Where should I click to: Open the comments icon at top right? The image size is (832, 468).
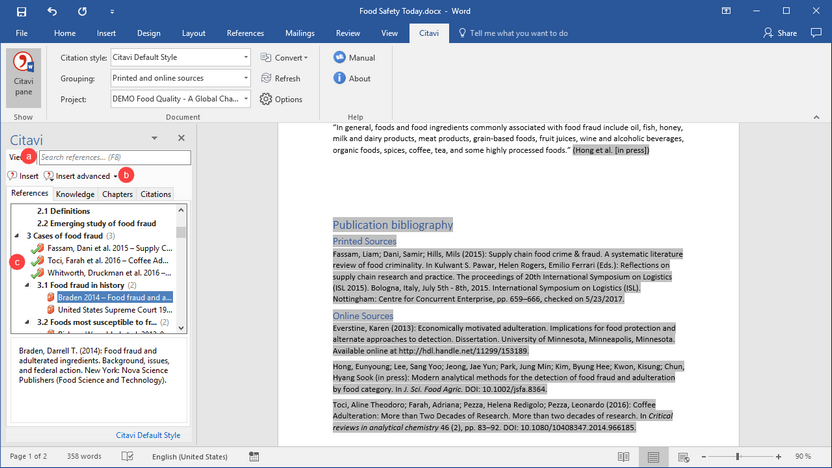(816, 33)
